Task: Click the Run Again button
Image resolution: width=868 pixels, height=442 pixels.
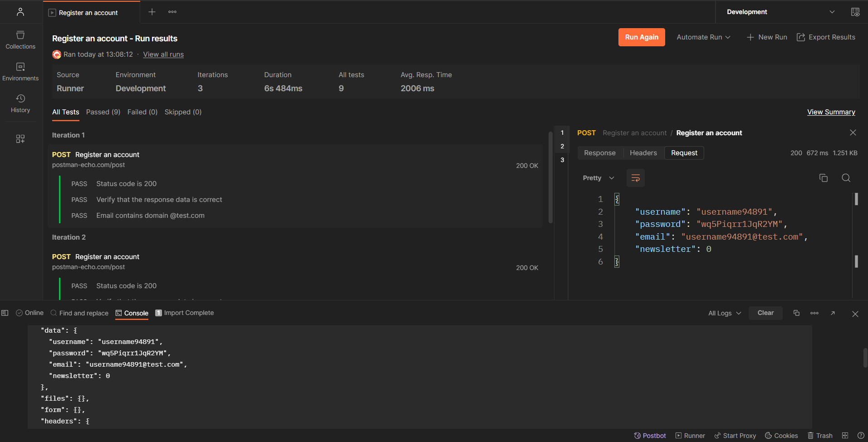Action: 641,37
